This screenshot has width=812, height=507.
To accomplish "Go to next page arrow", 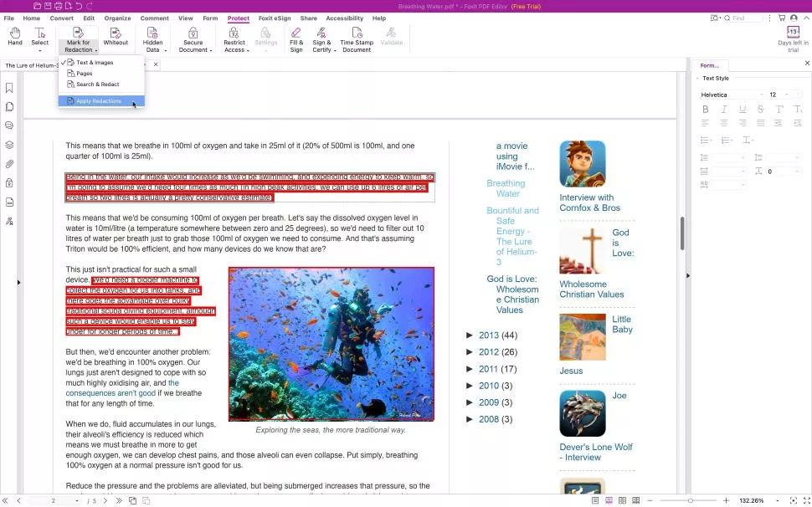I will pyautogui.click(x=105, y=501).
